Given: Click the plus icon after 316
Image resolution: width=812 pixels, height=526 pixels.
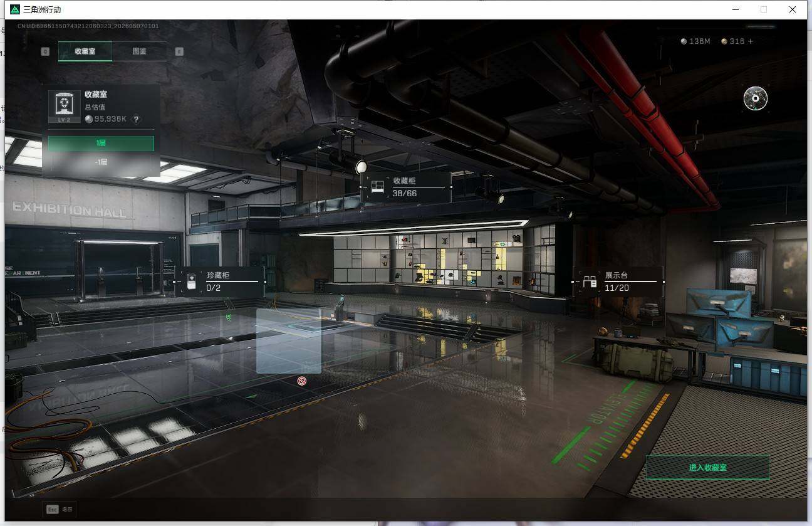Looking at the screenshot, I should click(x=751, y=41).
